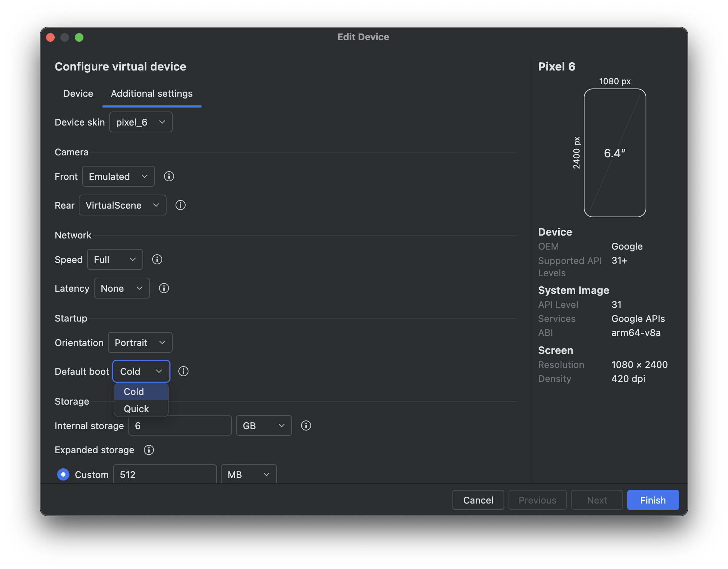Image resolution: width=728 pixels, height=569 pixels.
Task: Open the Latency None dropdown
Action: 122,288
